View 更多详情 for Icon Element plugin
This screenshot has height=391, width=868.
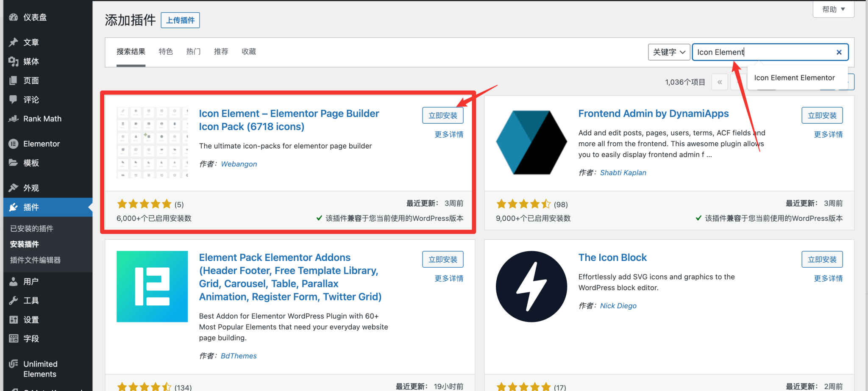[x=449, y=134]
